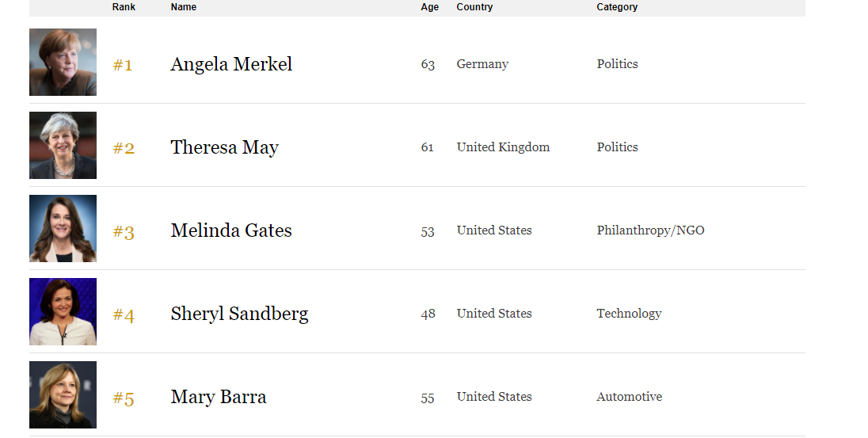Screen dimensions: 868x438
Task: Select the Automotive category text
Action: 629,397
